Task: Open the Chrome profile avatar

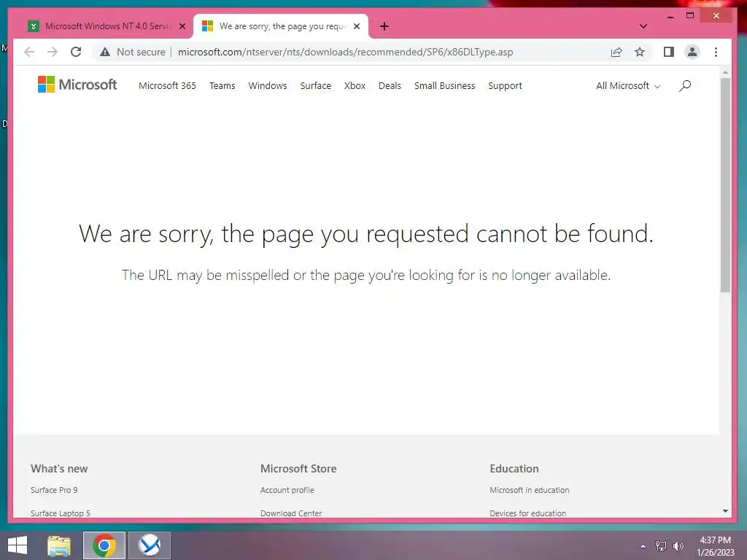Action: (692, 52)
